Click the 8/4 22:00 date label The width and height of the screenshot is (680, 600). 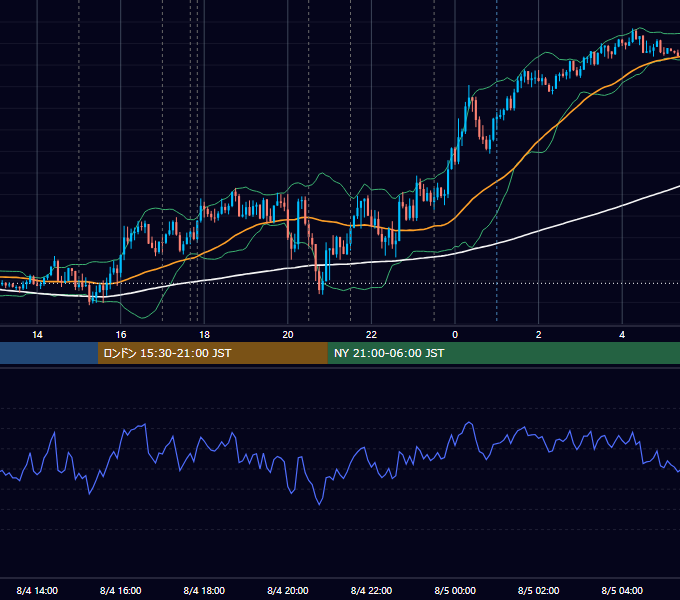click(x=371, y=590)
